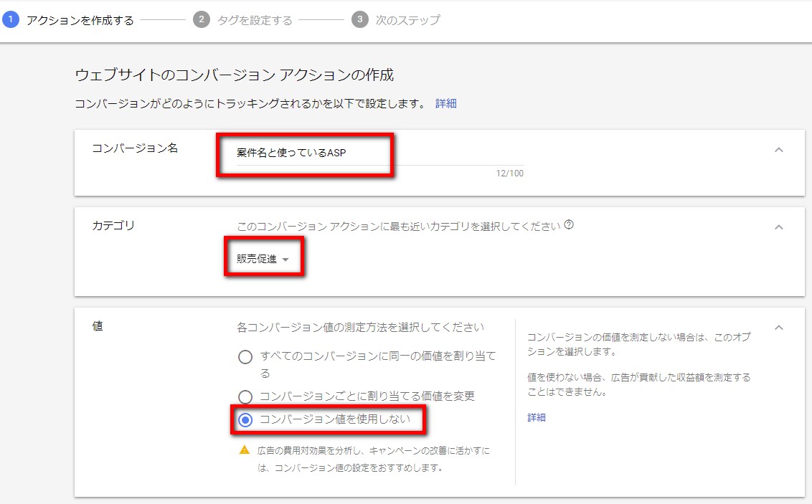Click the カテゴリ section heading
This screenshot has width=812, height=504.
point(113,226)
